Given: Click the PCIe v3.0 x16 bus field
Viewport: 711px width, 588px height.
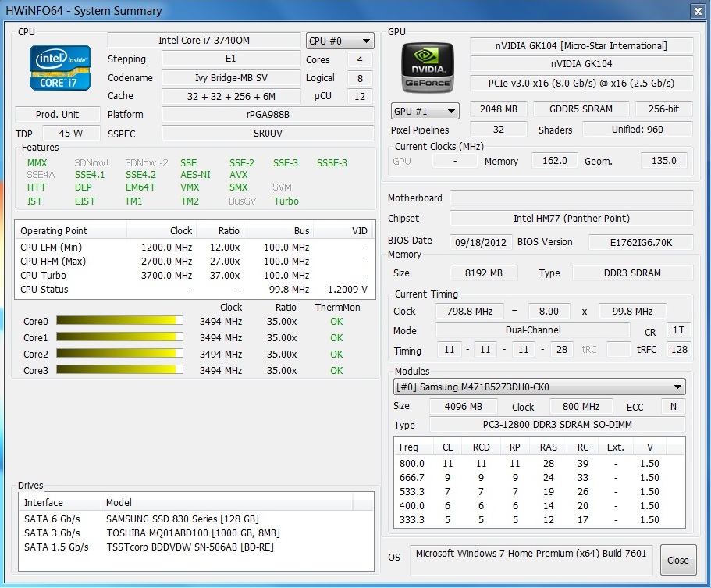Looking at the screenshot, I should click(x=581, y=83).
